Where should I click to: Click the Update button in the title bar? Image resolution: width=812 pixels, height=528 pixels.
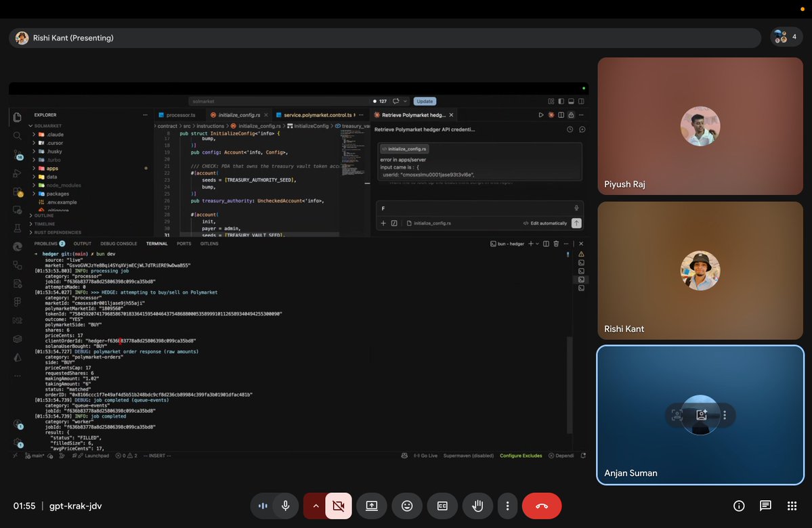(425, 101)
